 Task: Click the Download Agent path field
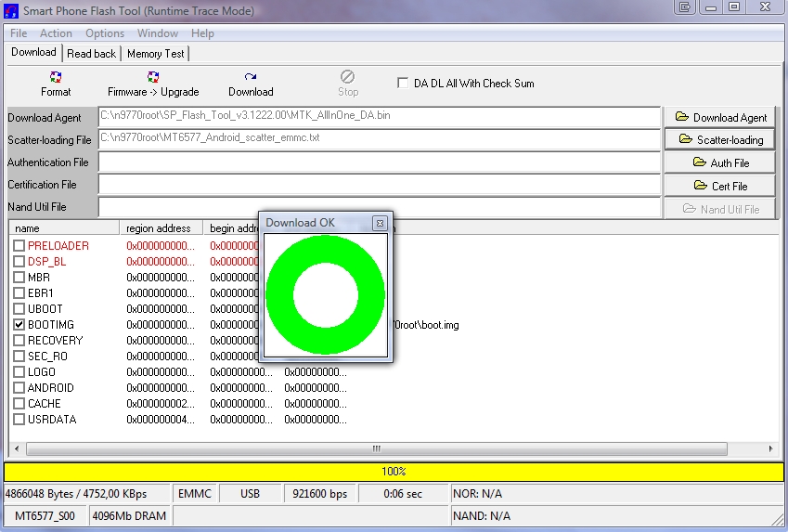tap(379, 117)
